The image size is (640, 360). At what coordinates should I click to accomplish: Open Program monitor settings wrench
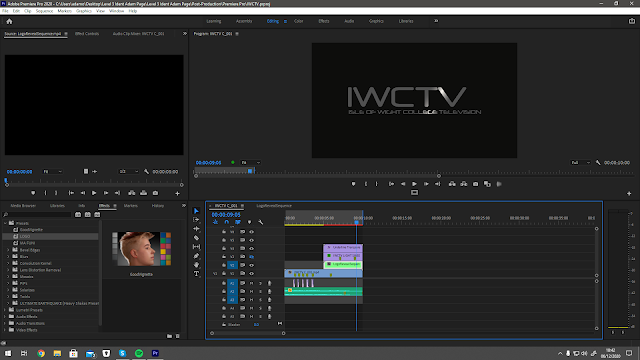click(598, 163)
